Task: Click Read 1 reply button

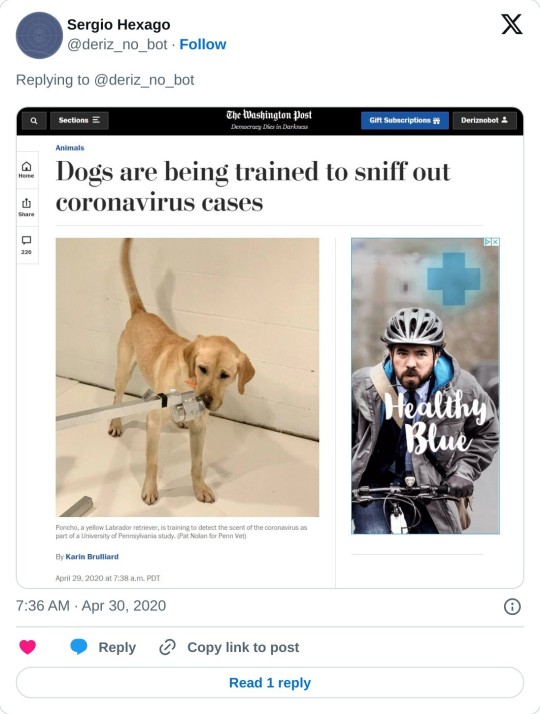Action: click(270, 683)
